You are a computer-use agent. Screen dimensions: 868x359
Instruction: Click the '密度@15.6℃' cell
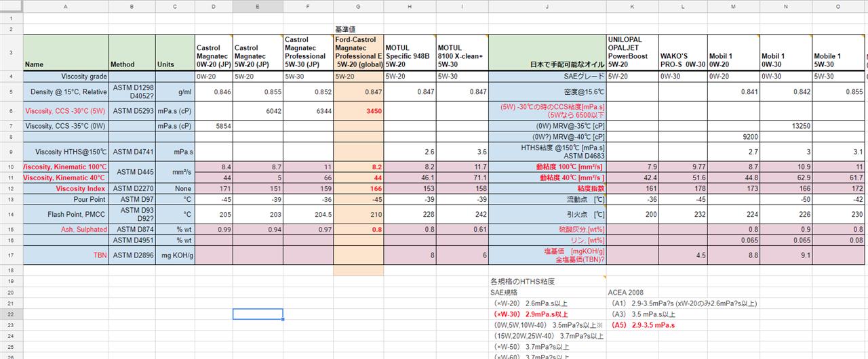[x=547, y=91]
